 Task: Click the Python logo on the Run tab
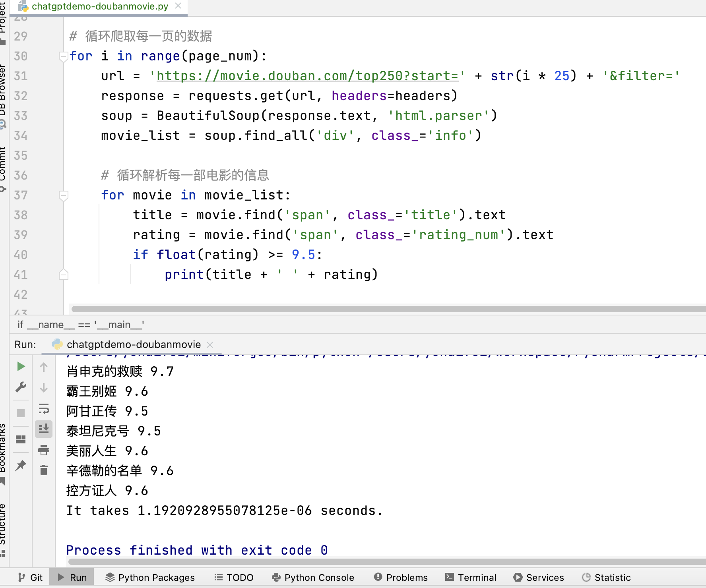(58, 344)
